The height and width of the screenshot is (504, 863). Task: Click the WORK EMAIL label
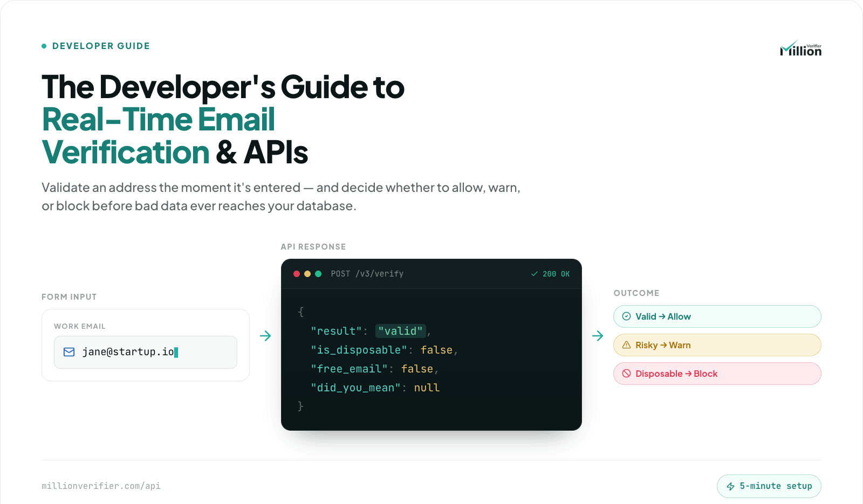[x=80, y=326]
